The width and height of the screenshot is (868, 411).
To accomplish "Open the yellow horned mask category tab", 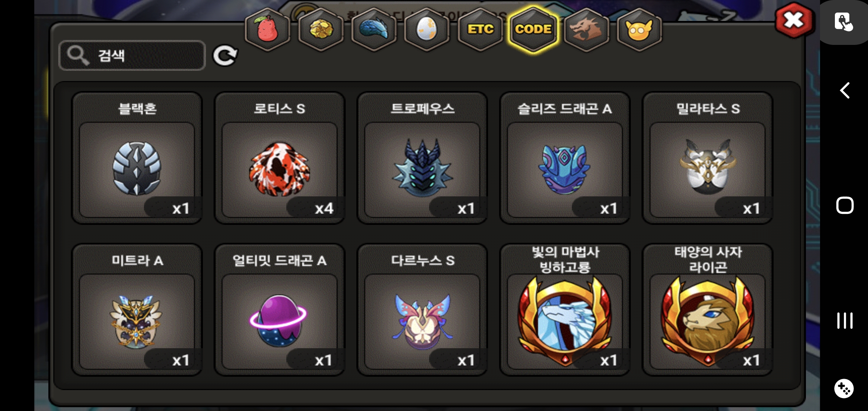I will tap(639, 29).
